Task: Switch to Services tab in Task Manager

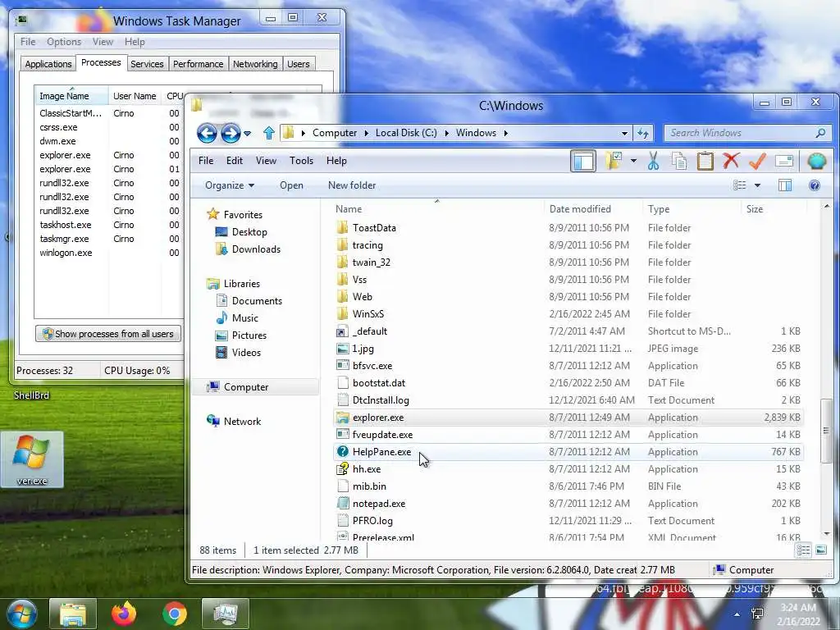Action: 147,64
